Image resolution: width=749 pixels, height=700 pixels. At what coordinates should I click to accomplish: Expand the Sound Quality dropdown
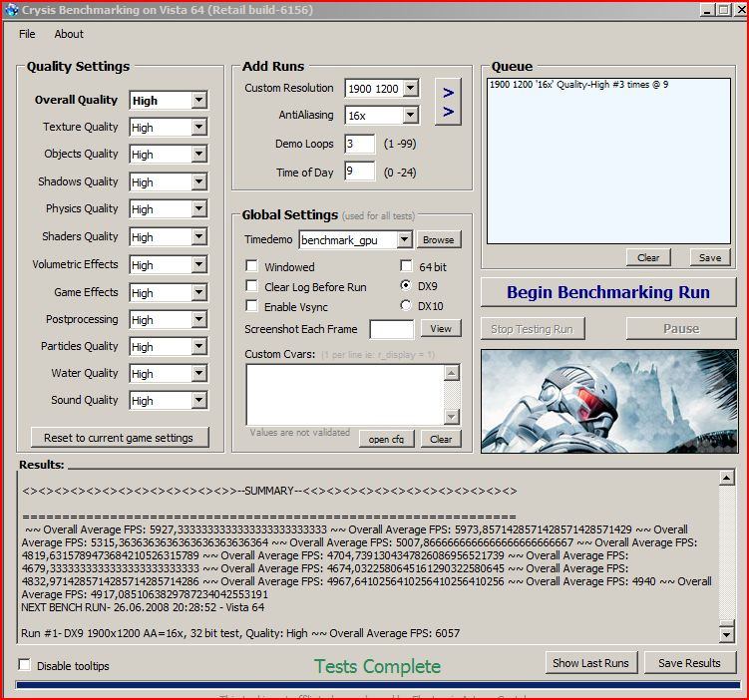(198, 400)
